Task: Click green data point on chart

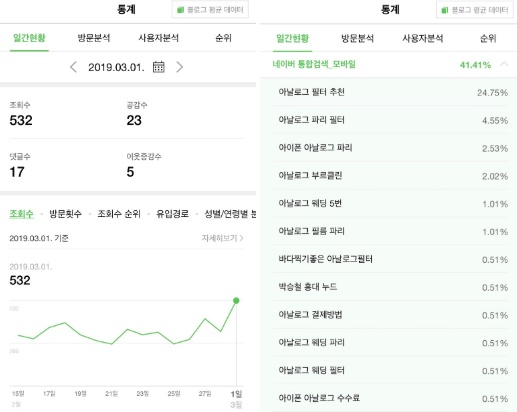Action: (236, 301)
